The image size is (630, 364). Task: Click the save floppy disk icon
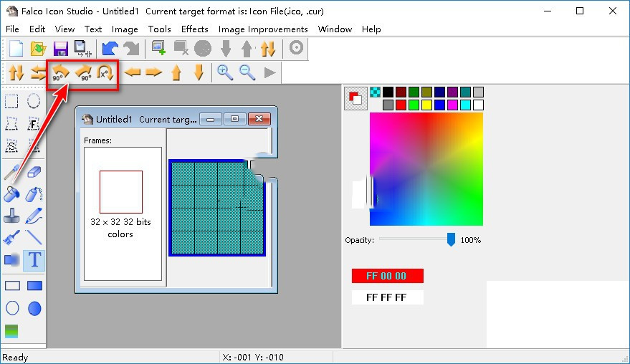point(60,49)
